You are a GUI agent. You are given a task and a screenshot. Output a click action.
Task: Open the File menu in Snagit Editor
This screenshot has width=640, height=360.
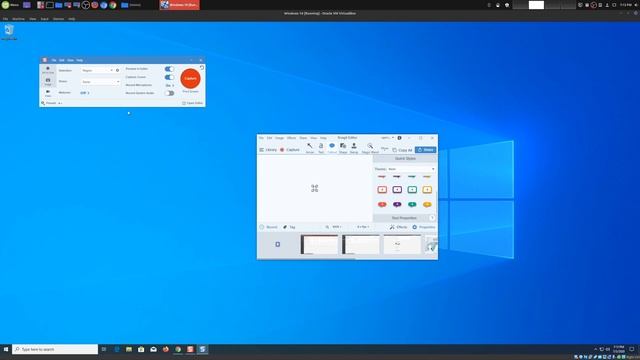[x=261, y=138]
